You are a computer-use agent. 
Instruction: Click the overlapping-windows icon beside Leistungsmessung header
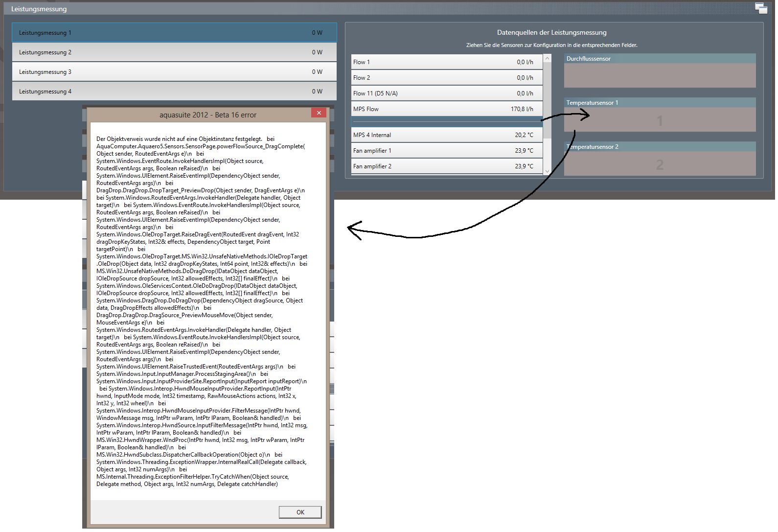coord(761,8)
